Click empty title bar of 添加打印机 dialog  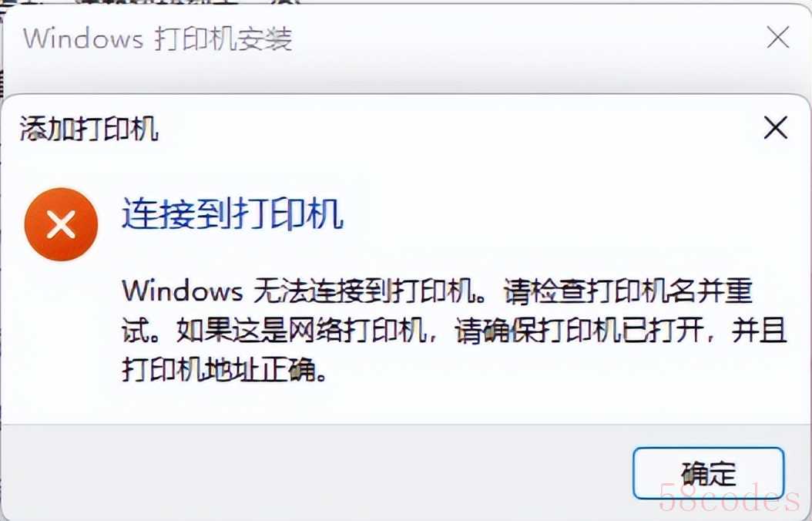(456, 128)
